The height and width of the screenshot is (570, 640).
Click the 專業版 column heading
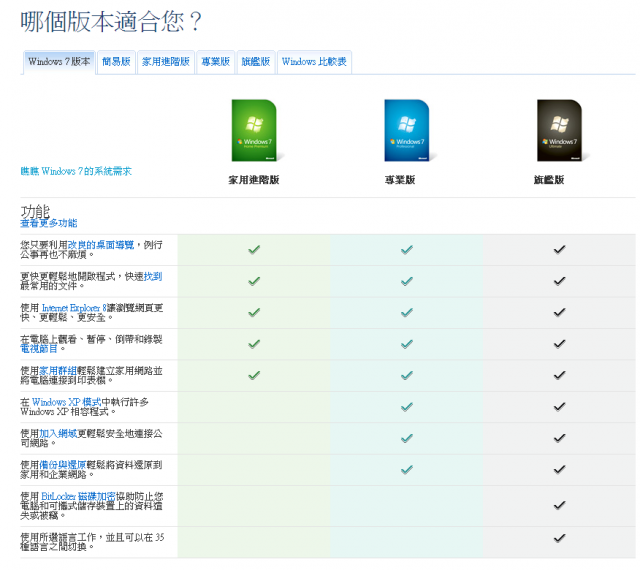click(x=400, y=180)
